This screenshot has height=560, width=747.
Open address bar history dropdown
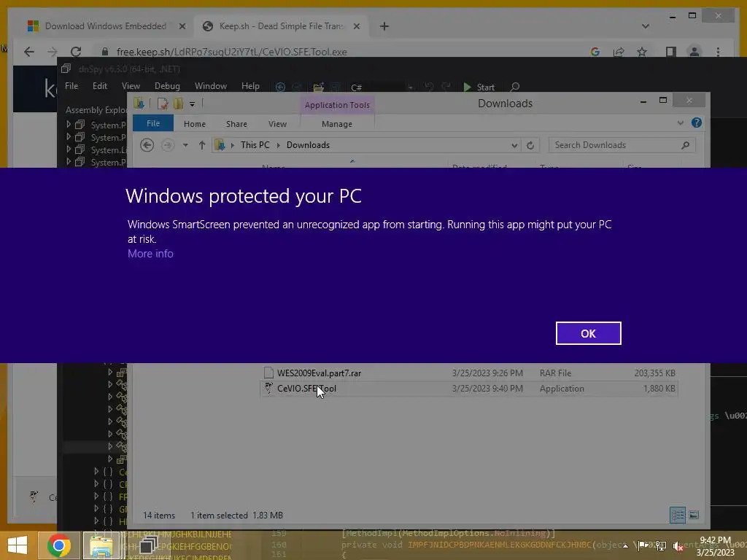514,145
